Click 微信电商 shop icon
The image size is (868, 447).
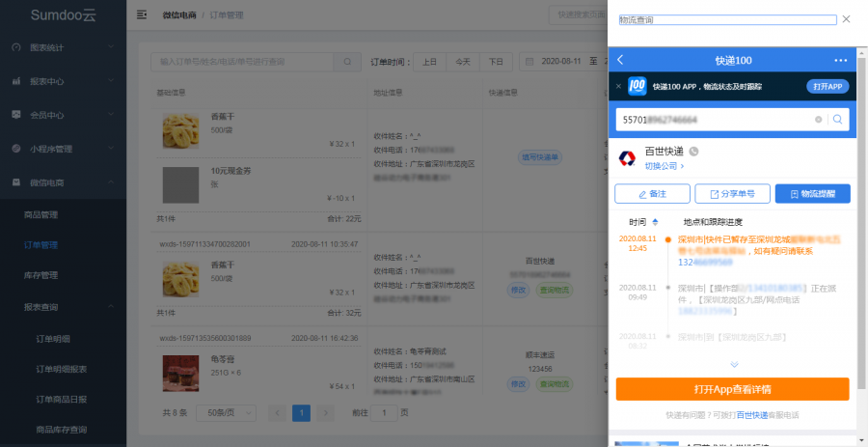(x=16, y=182)
